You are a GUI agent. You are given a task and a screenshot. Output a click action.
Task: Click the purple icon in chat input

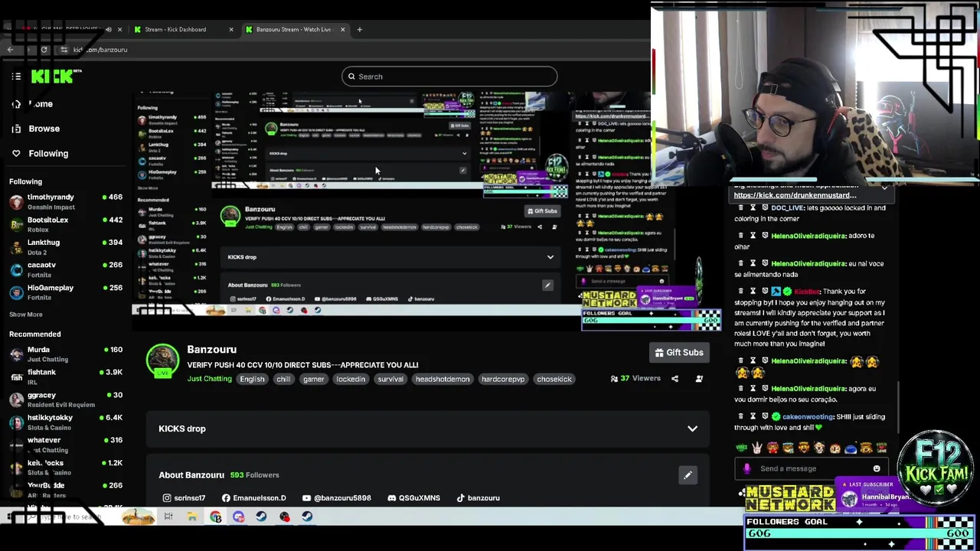(747, 468)
